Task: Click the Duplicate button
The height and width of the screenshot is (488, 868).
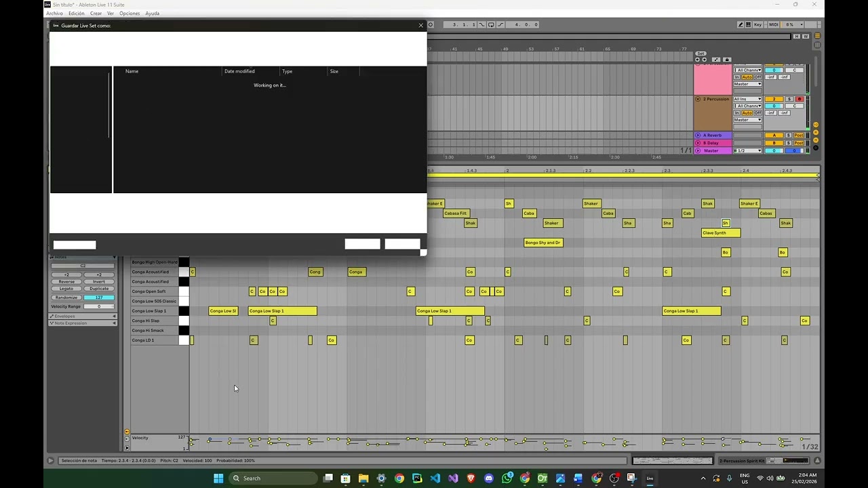Action: 99,289
